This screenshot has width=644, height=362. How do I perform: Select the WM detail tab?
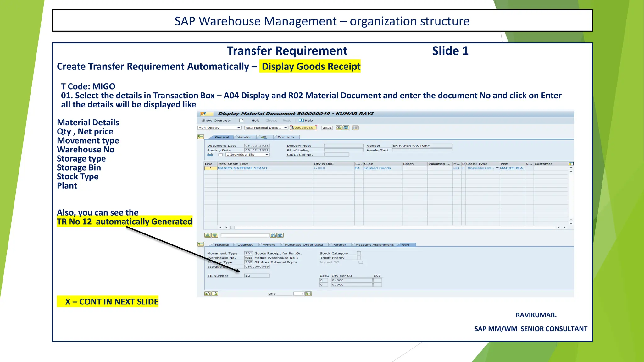[406, 245]
